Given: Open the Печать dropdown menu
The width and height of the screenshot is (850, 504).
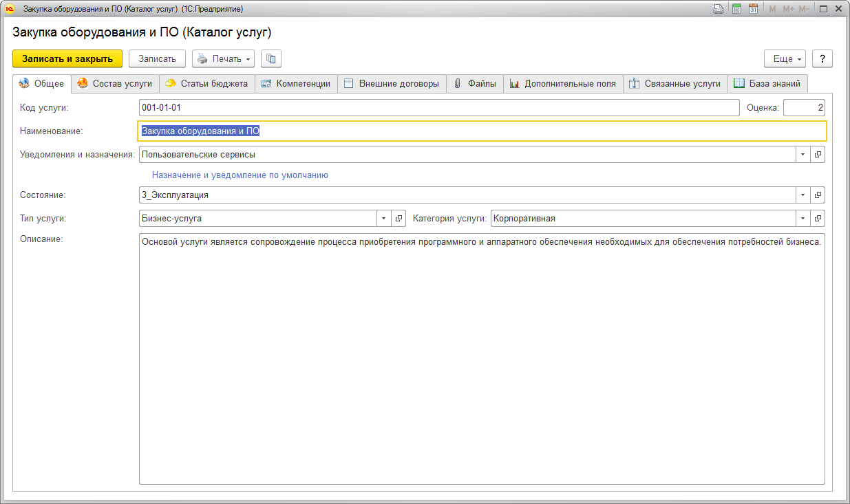Looking at the screenshot, I should (x=223, y=58).
